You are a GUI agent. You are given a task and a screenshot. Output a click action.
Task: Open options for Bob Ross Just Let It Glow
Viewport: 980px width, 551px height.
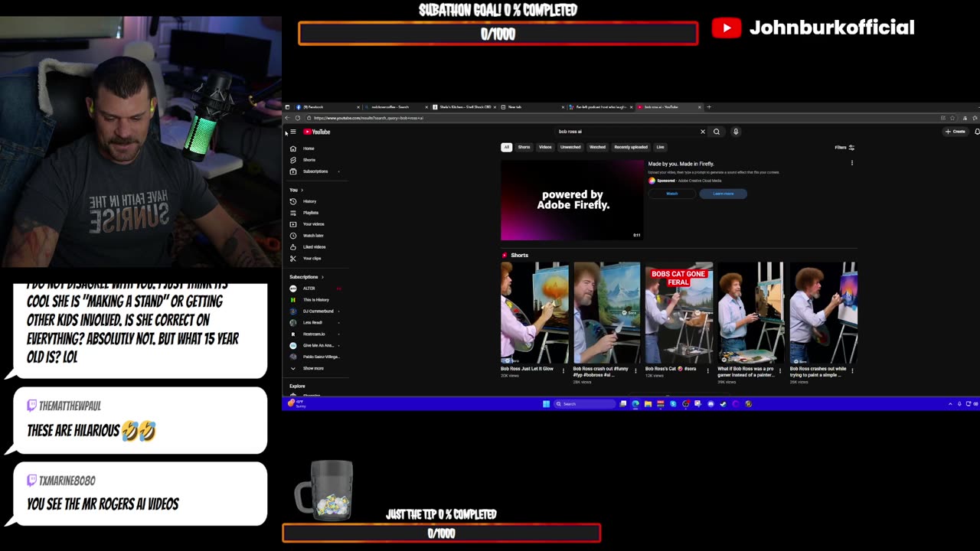click(x=564, y=371)
